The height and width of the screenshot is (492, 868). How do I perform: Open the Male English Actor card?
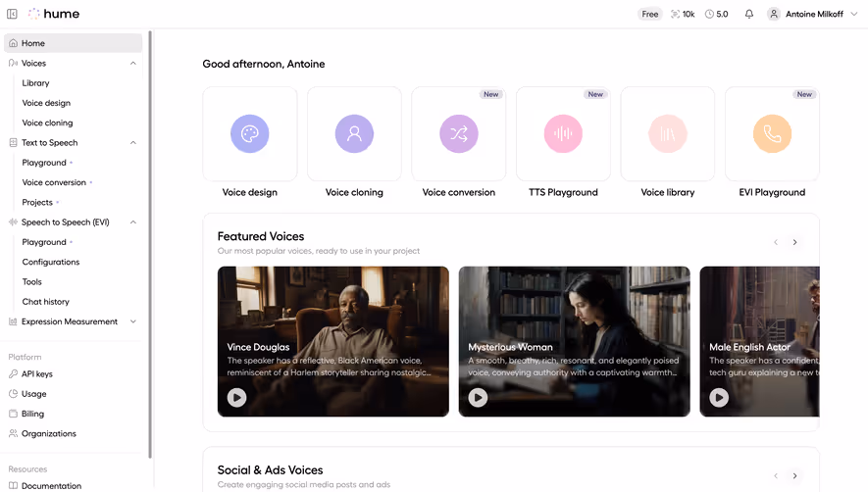point(759,341)
